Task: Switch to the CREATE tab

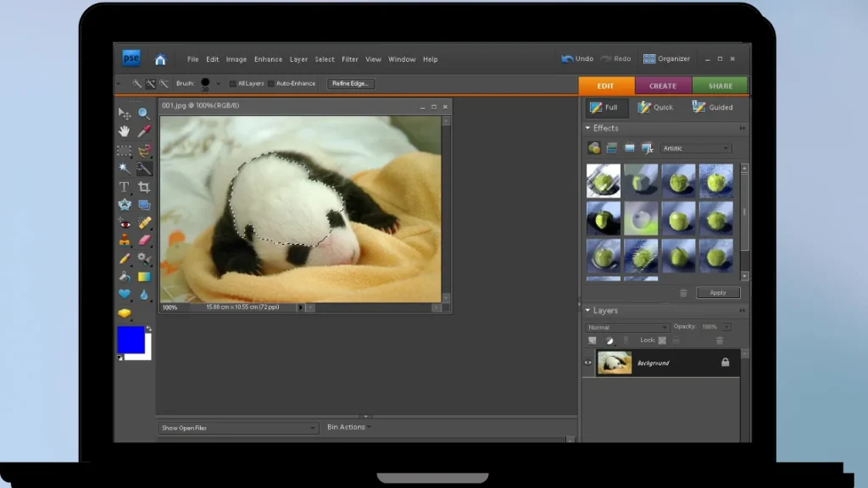Action: (663, 86)
